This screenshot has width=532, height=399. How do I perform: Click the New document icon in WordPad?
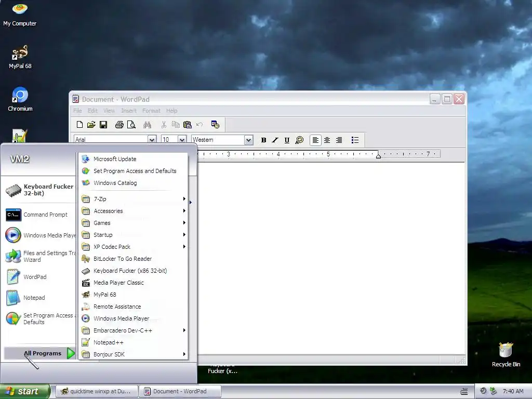[x=79, y=125]
